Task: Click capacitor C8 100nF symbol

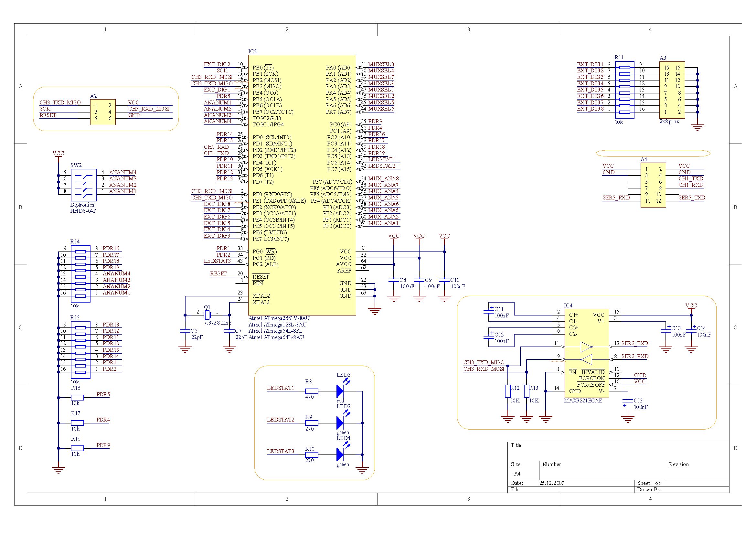Action: point(394,280)
